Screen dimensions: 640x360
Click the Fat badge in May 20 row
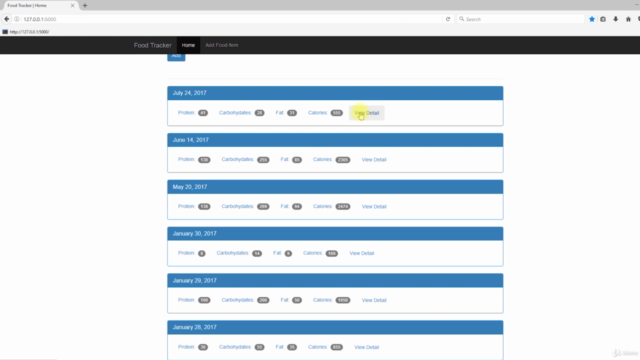coord(297,207)
